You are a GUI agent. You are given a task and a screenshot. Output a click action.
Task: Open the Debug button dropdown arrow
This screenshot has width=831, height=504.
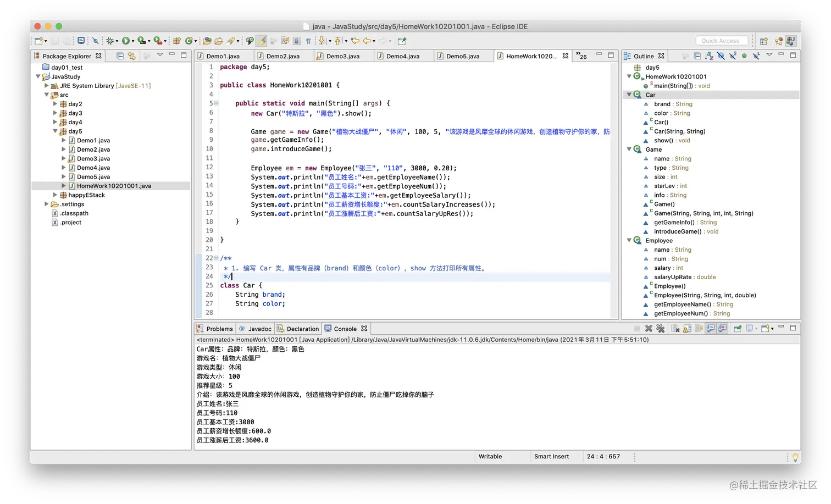click(x=117, y=41)
